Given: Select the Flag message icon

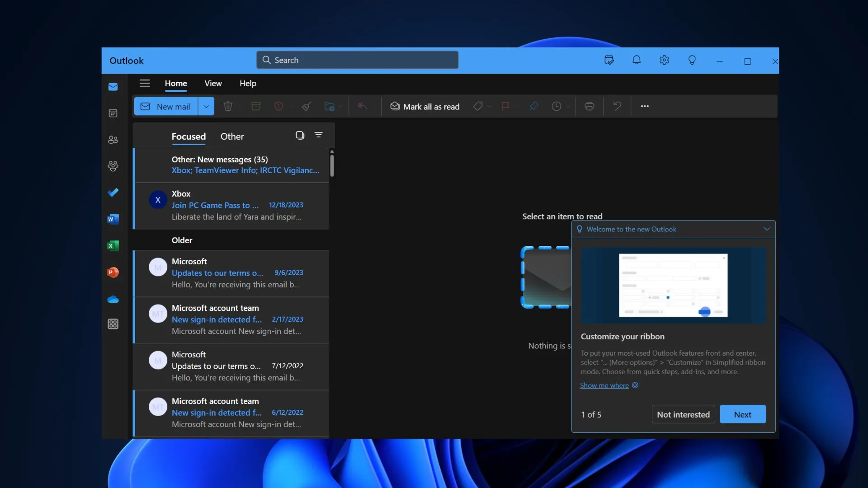Looking at the screenshot, I should (x=505, y=105).
